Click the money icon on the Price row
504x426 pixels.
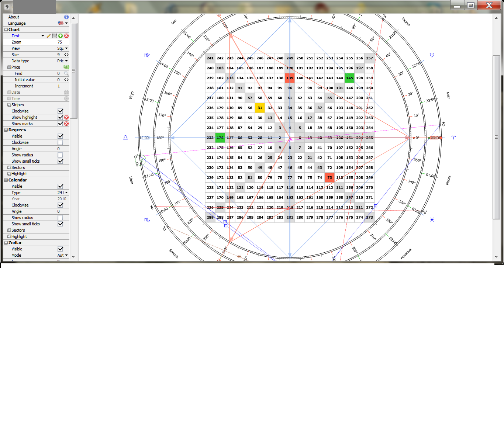66,67
